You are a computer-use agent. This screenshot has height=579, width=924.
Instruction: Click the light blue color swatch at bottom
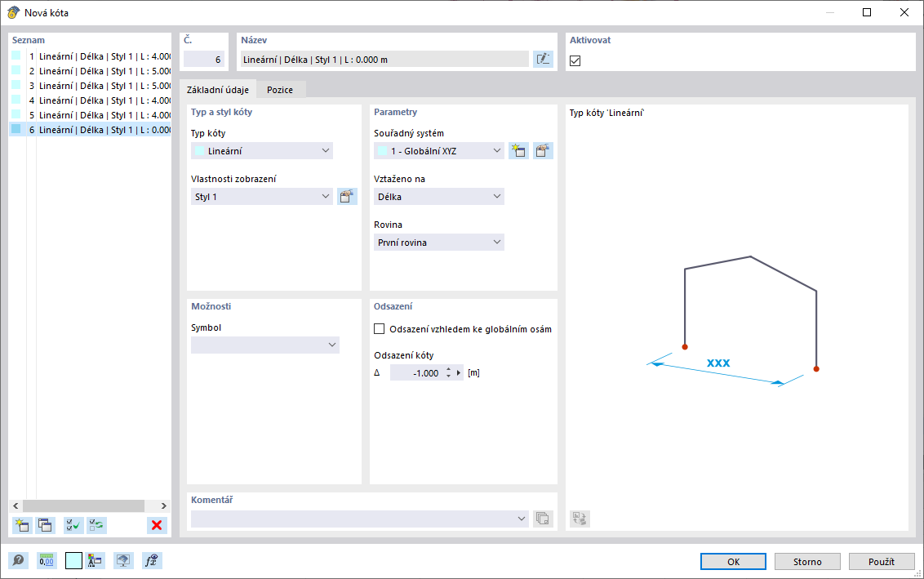coord(74,561)
